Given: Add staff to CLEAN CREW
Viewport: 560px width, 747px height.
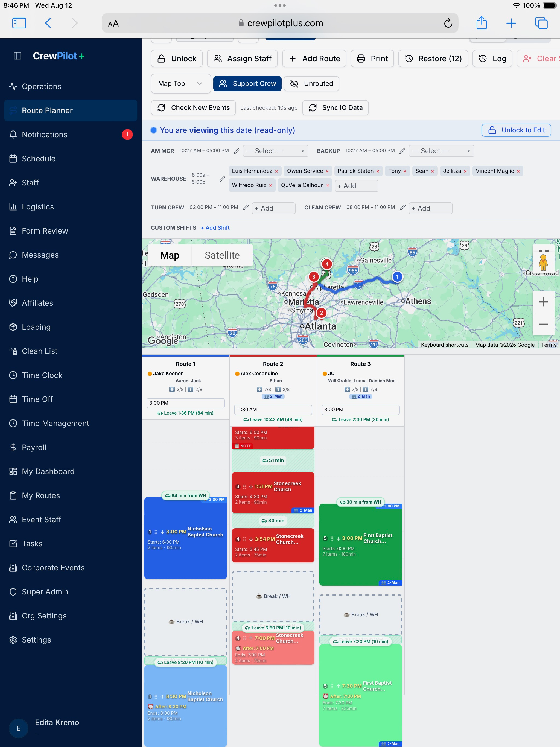Looking at the screenshot, I should click(430, 208).
